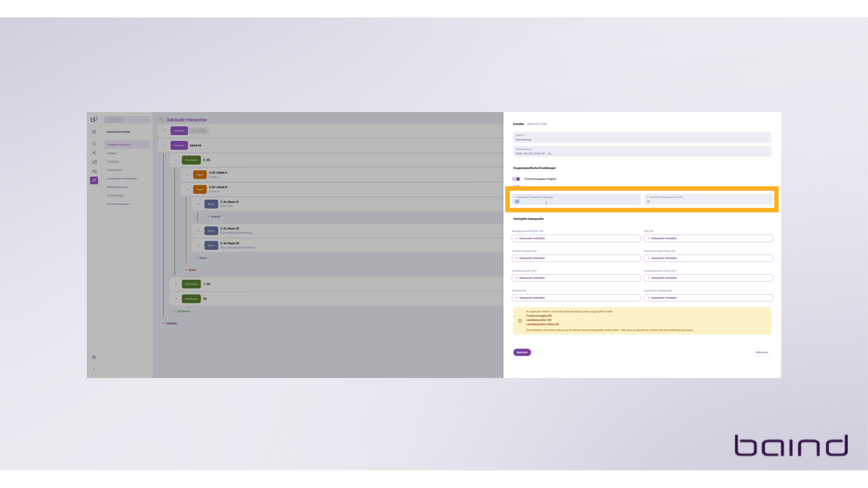Open Automatisierungen menu item
868x488 pixels.
(118, 204)
